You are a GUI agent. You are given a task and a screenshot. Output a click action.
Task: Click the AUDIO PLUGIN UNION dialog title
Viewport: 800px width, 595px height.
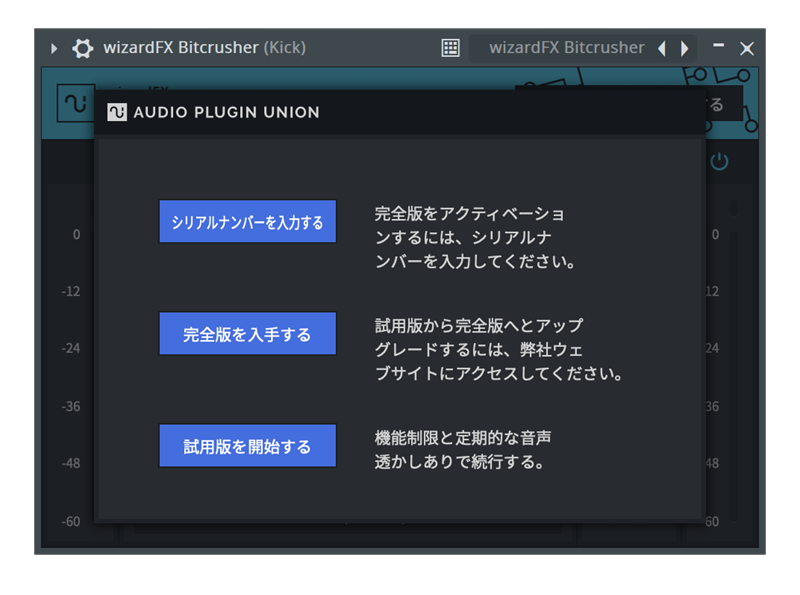pos(227,112)
